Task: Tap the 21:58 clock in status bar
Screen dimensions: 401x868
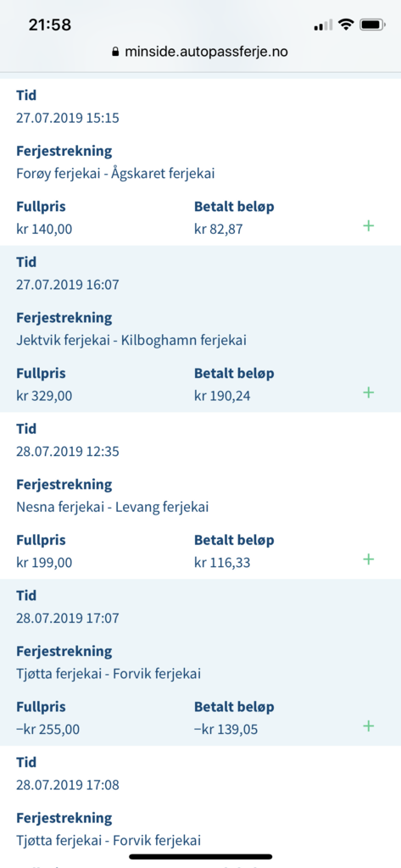Action: click(x=50, y=25)
